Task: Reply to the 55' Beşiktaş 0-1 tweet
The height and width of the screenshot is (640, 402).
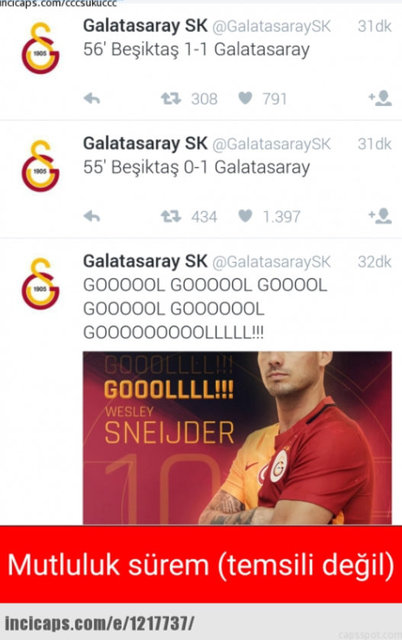Action: click(92, 216)
